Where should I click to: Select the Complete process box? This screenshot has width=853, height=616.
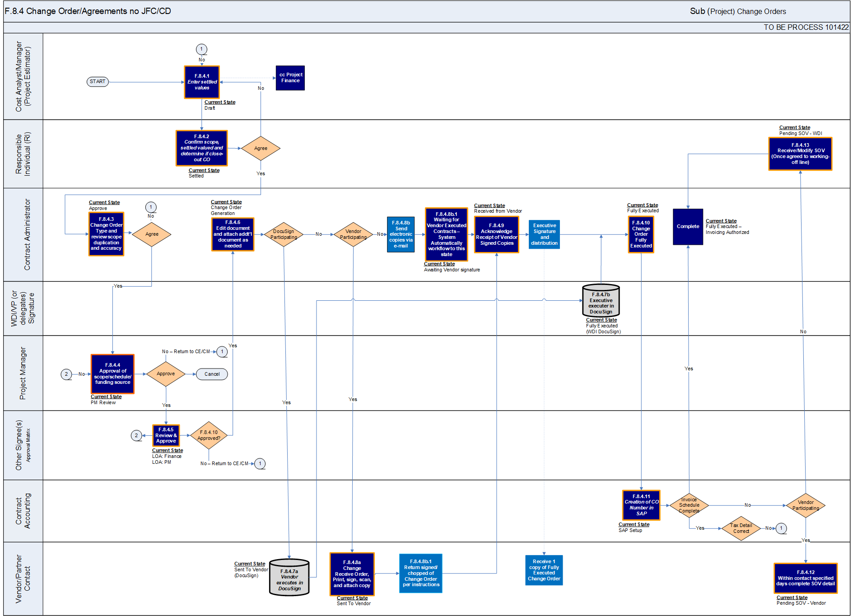(688, 227)
